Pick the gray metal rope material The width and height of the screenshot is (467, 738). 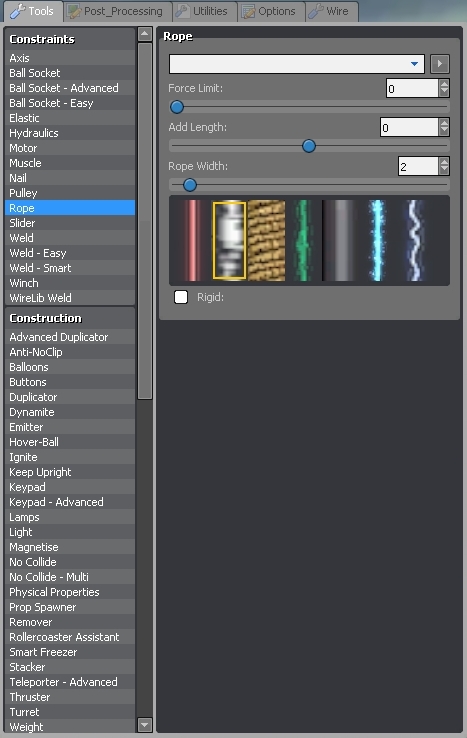340,241
